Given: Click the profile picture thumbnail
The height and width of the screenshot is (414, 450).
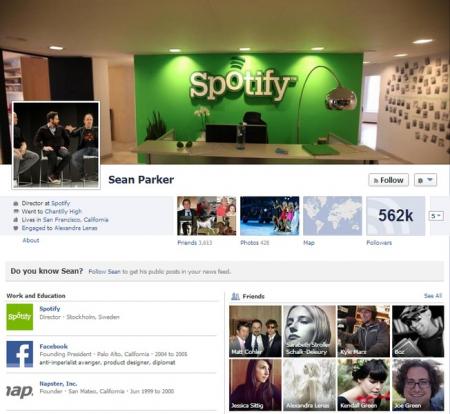Looking at the screenshot, I should tap(56, 145).
